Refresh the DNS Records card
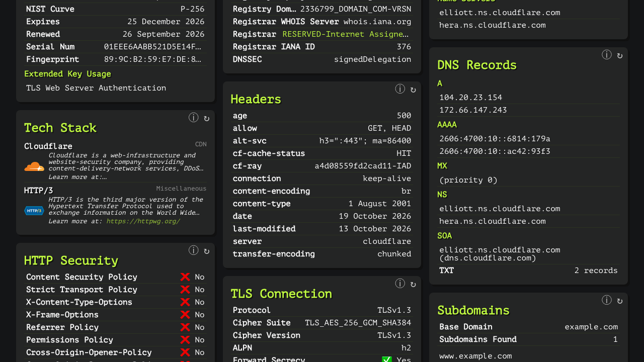This screenshot has height=362, width=644. pyautogui.click(x=620, y=56)
